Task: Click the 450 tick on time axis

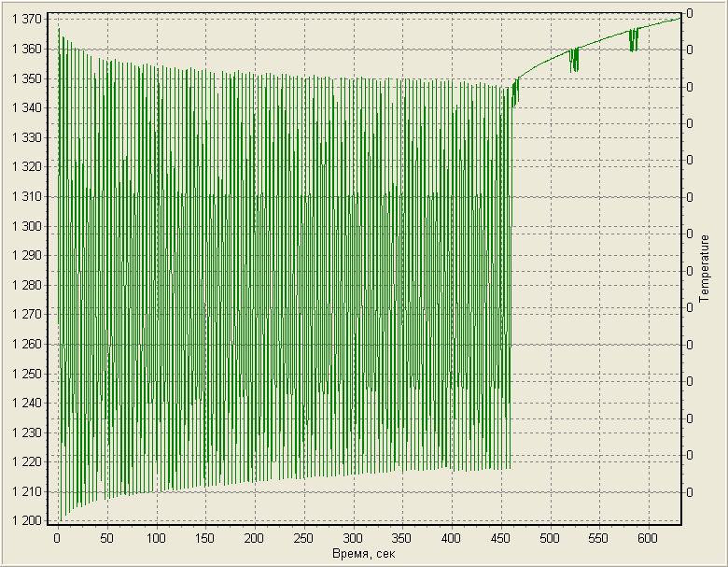Action: [x=500, y=538]
